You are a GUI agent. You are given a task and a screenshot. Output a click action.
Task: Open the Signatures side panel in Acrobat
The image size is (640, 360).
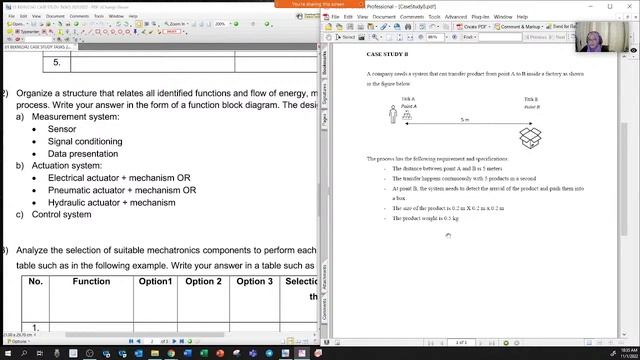(x=324, y=93)
